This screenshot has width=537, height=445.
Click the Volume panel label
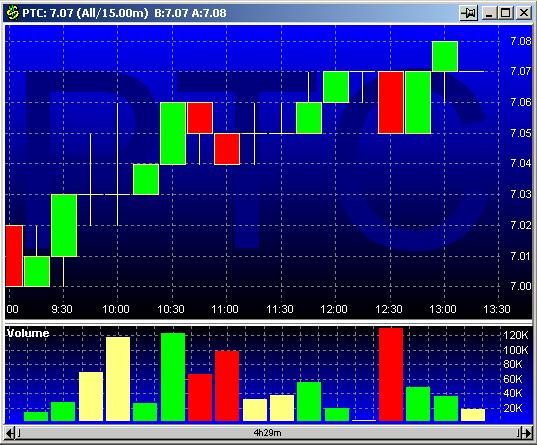click(28, 333)
